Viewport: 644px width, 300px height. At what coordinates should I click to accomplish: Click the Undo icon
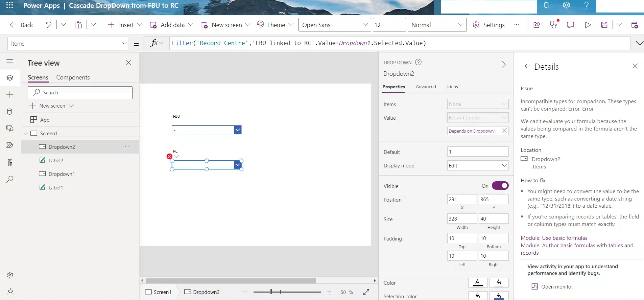48,25
